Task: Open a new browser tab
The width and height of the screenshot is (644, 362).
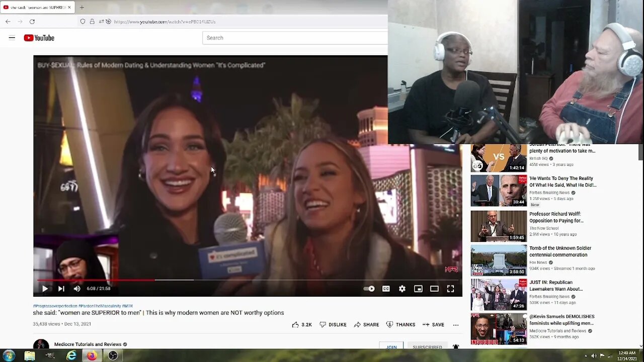Action: click(x=82, y=8)
